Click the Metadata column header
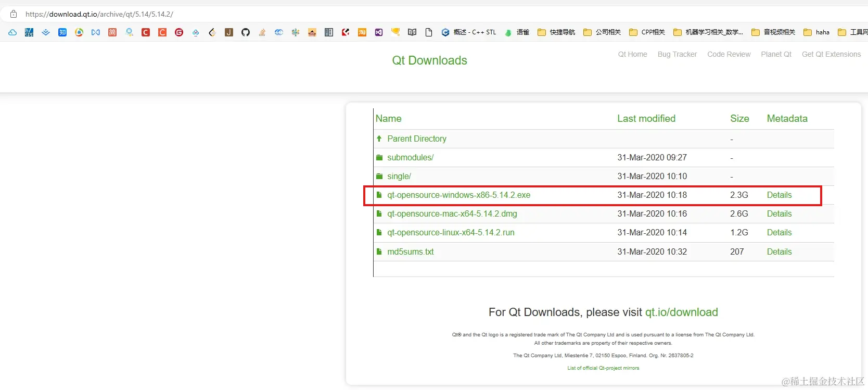Viewport: 868px width, 390px height. tap(787, 119)
